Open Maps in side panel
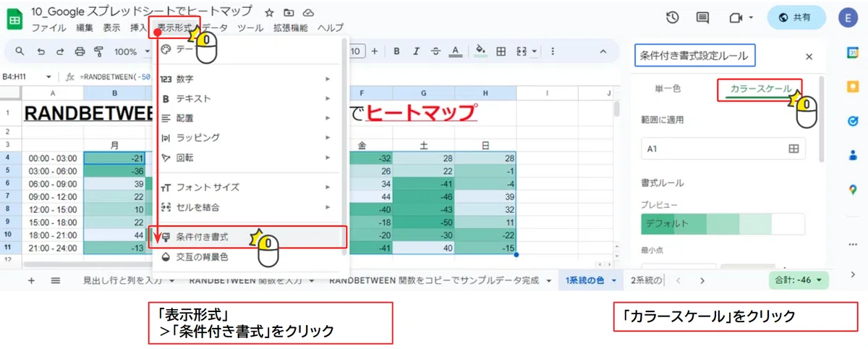This screenshot has height=349, width=868. pos(853,189)
